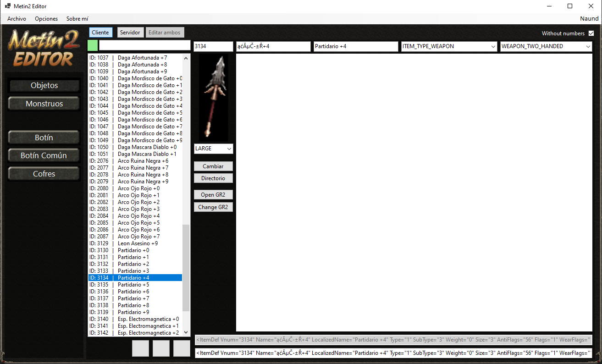Screen dimensions: 602x364
Task: Select Daga Afortunada +7 in the list
Action: click(x=135, y=58)
